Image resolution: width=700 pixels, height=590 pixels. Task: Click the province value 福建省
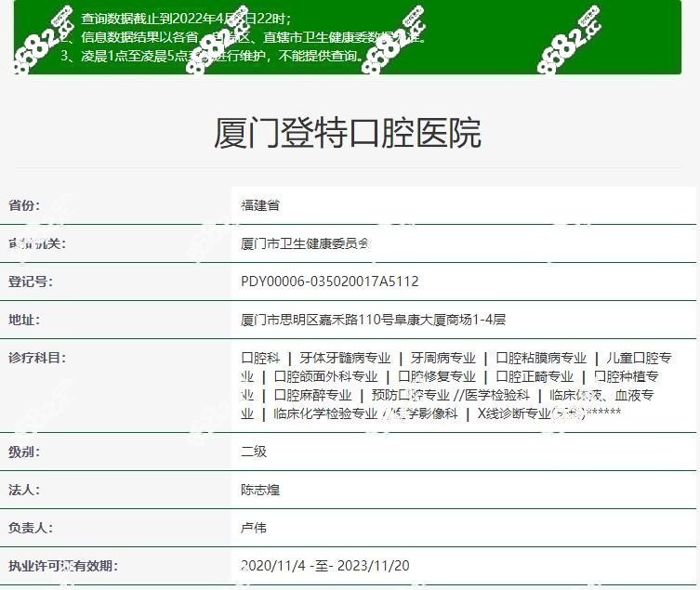260,205
